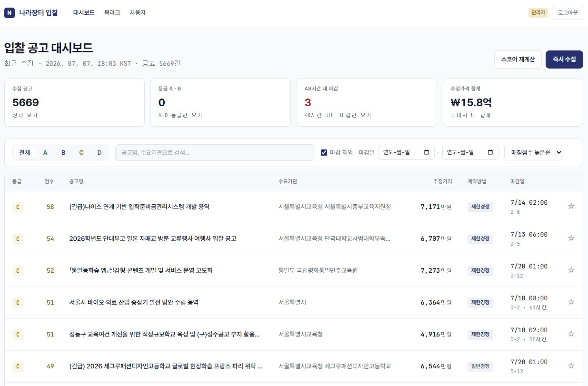The width and height of the screenshot is (588, 386).
Task: Click deadline 7/10 08:00
Action: pyautogui.click(x=528, y=298)
